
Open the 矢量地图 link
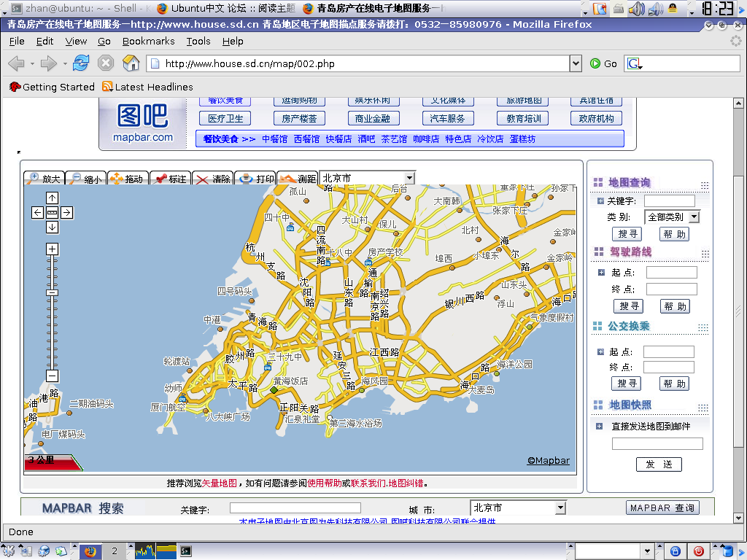[219, 483]
